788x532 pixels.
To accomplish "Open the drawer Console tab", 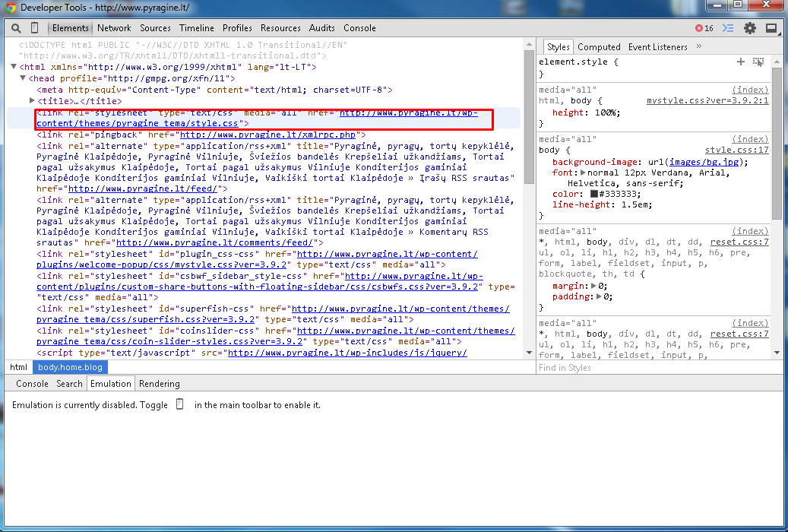I will click(32, 384).
